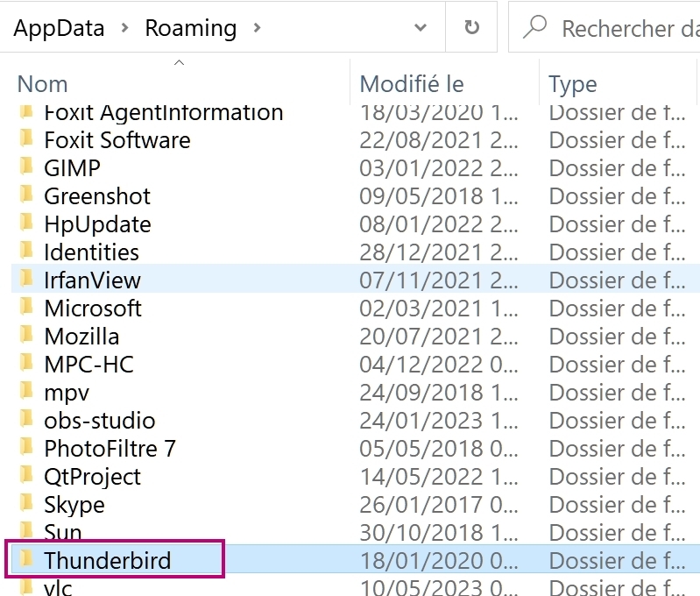Select the PhotoFiltre 7 folder name

(x=110, y=449)
